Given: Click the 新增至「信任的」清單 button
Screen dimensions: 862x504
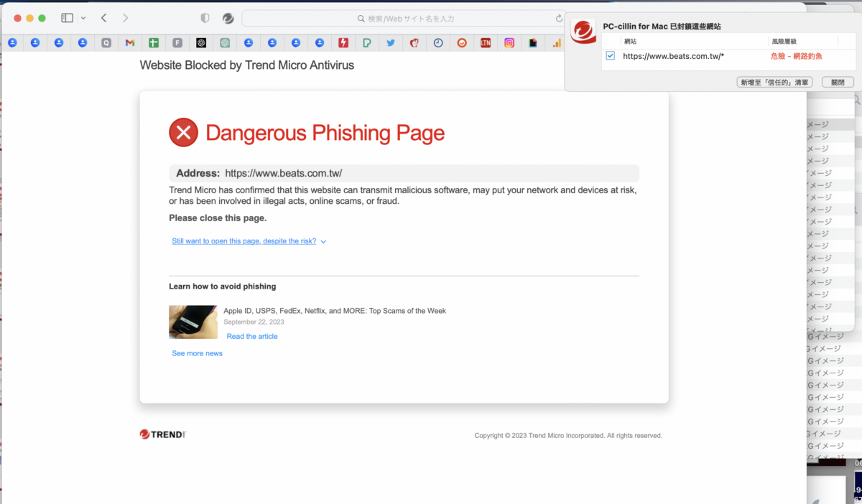Looking at the screenshot, I should point(776,82).
